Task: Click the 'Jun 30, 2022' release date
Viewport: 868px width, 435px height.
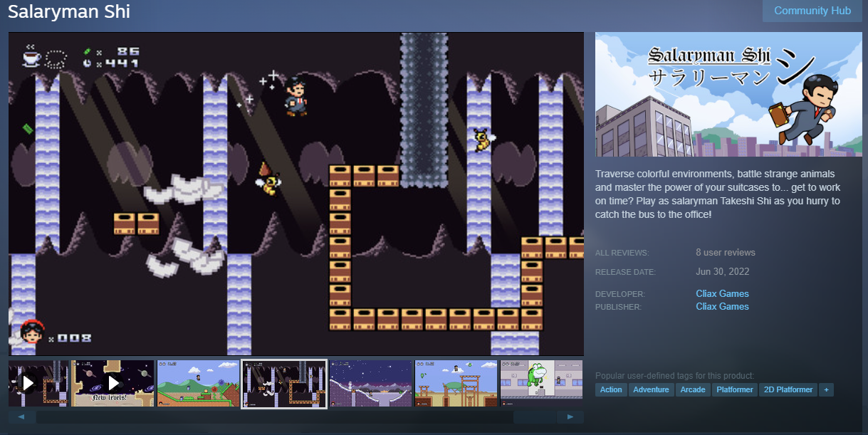Action: click(723, 271)
